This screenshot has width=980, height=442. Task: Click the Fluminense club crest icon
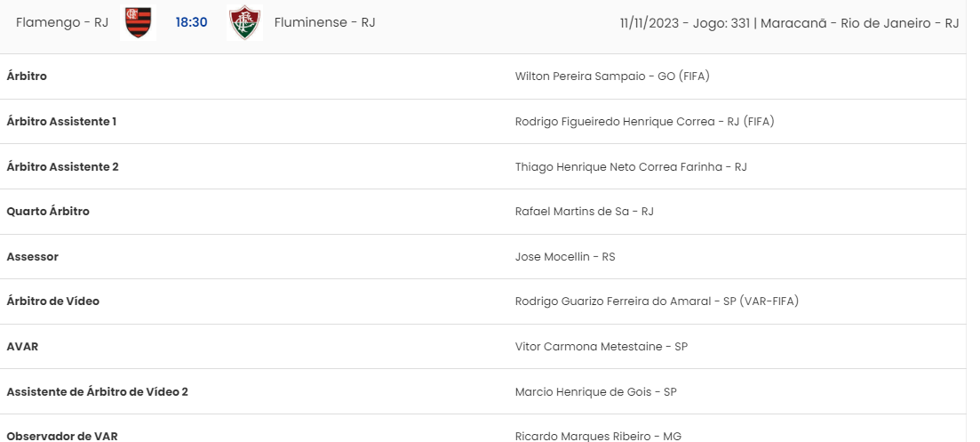click(244, 22)
